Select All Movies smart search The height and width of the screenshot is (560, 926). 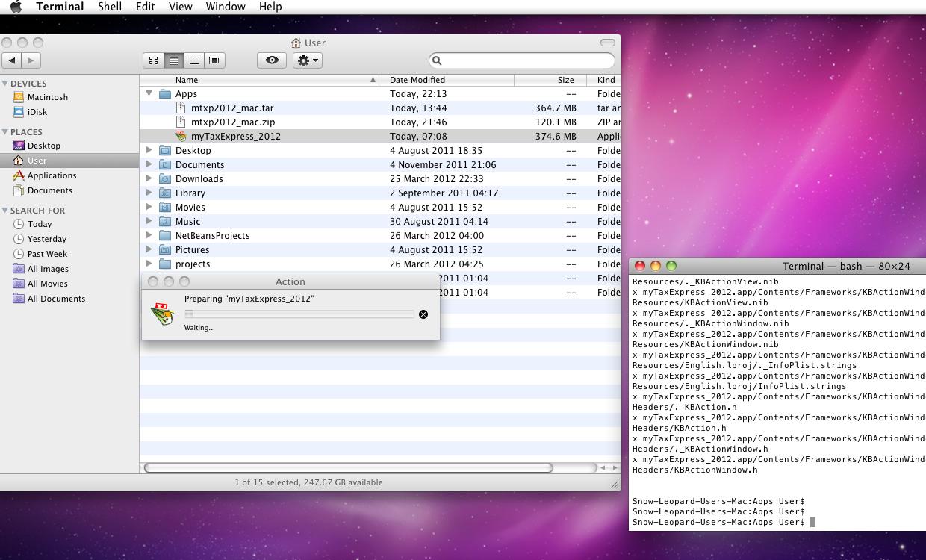[x=47, y=284]
